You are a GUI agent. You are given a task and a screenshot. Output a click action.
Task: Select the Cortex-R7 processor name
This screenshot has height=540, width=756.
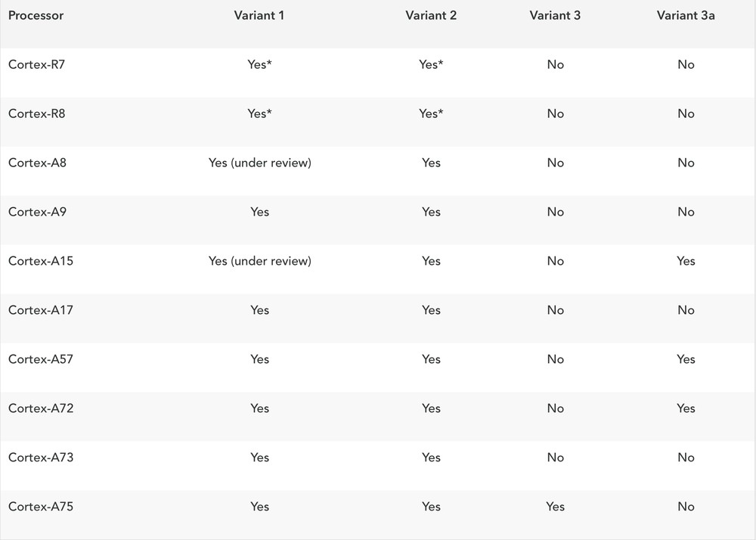[36, 64]
